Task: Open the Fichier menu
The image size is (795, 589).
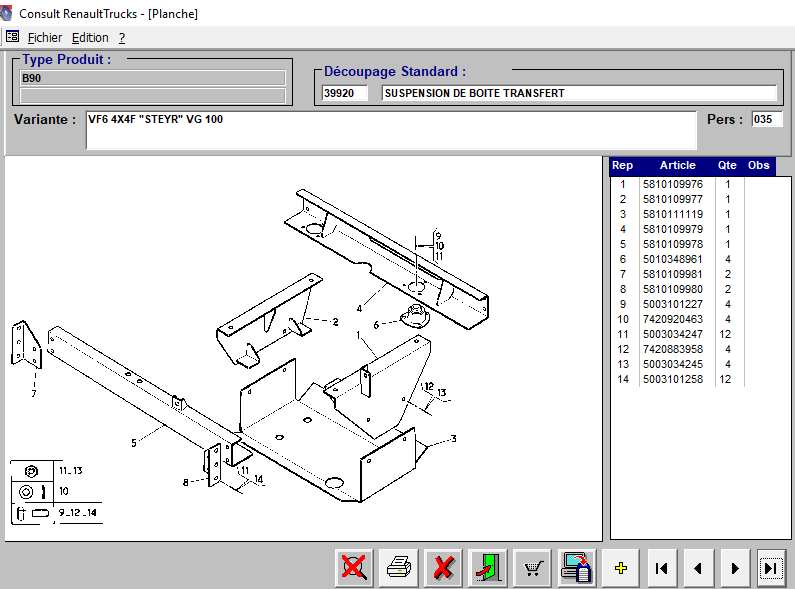Action: (44, 37)
